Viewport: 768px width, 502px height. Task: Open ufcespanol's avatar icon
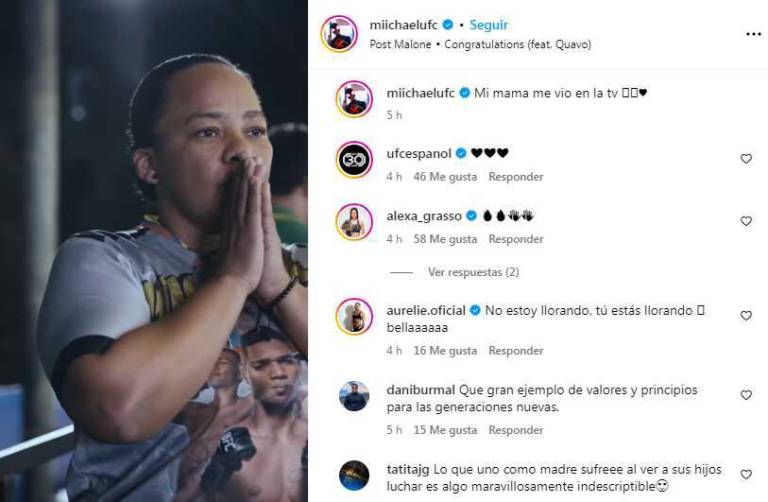354,160
